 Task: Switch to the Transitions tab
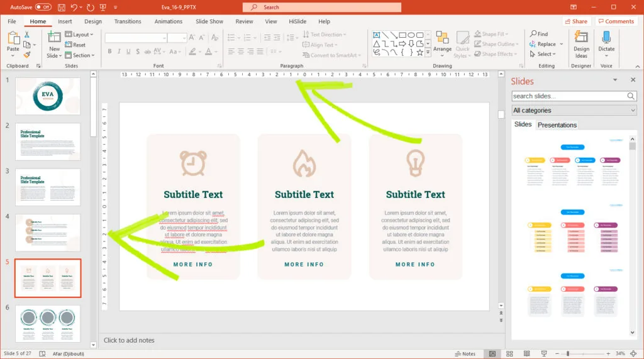[x=127, y=21]
